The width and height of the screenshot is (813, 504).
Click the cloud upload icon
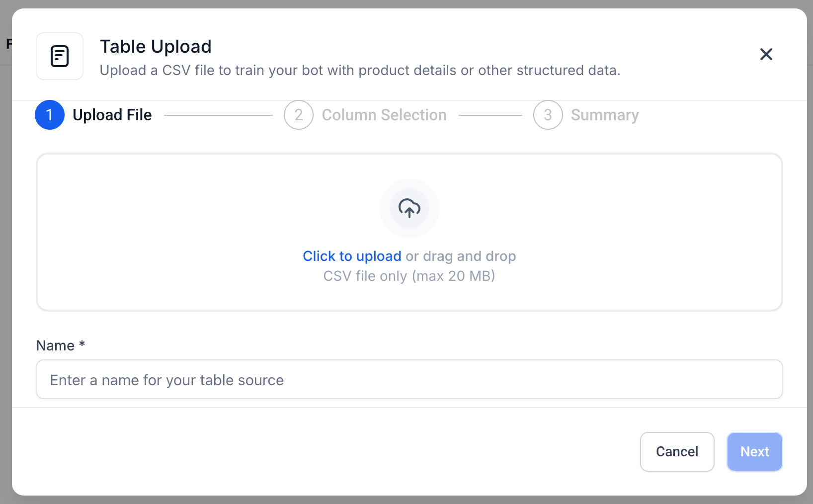[x=409, y=208]
